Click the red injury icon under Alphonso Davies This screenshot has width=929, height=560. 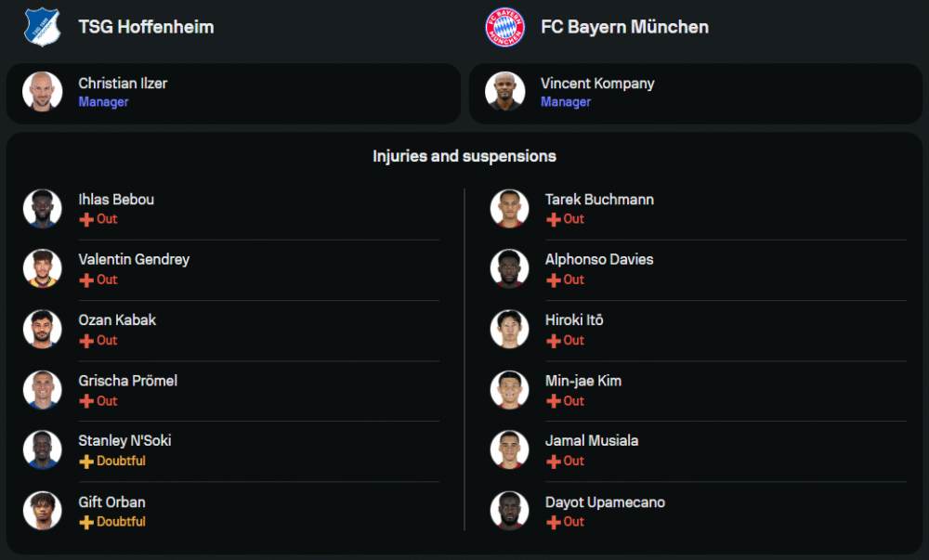click(553, 280)
